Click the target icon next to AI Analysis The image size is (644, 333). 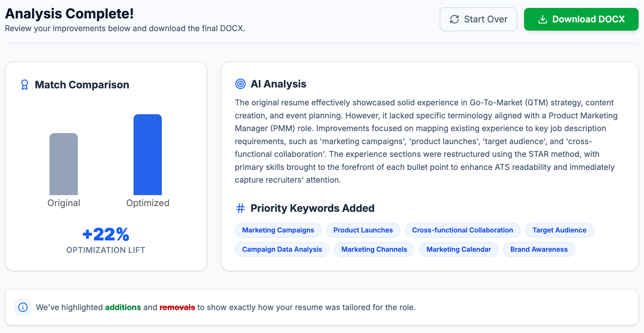coord(240,84)
